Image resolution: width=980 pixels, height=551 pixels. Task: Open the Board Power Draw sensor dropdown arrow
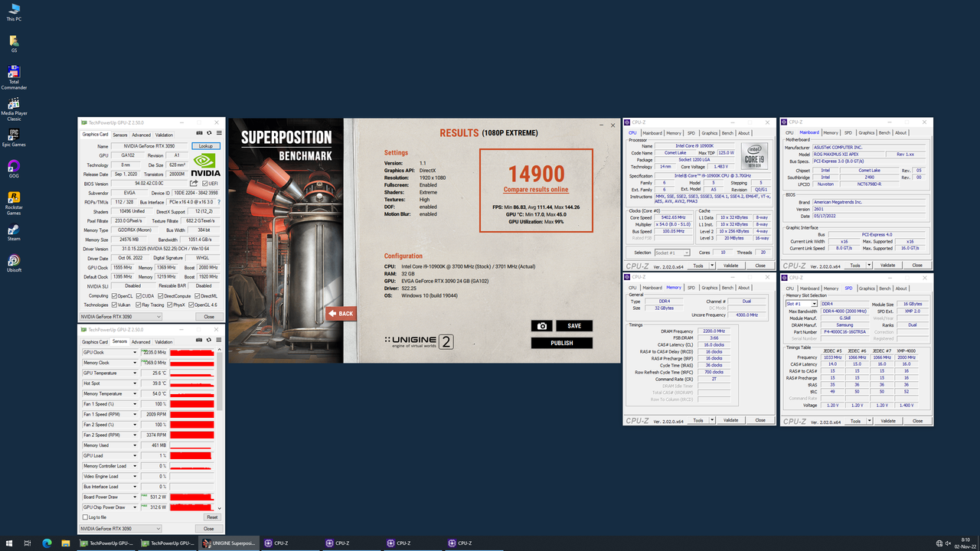tap(136, 497)
